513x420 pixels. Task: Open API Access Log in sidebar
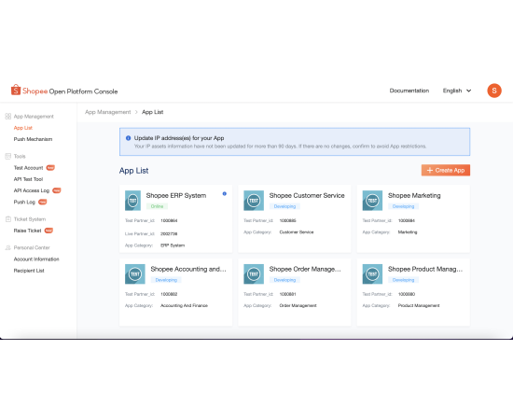coord(32,190)
